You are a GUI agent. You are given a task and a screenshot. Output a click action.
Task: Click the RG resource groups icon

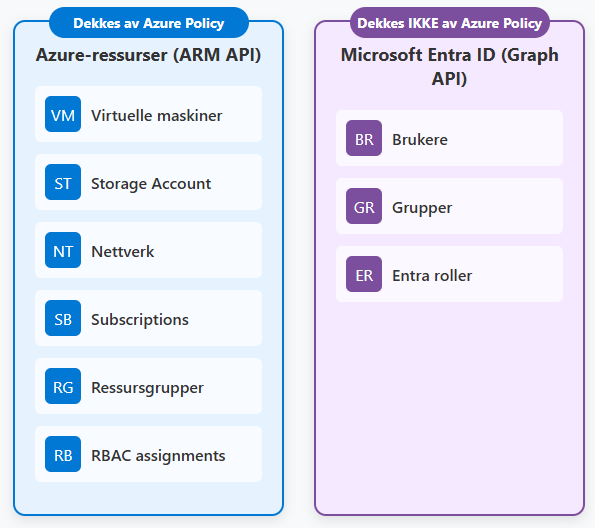pos(63,386)
